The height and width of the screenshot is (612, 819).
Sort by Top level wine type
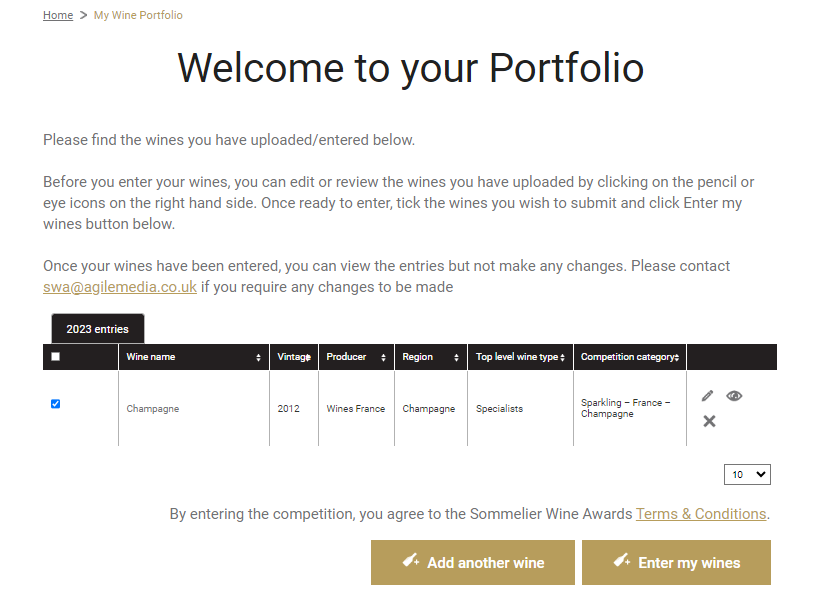(x=562, y=357)
